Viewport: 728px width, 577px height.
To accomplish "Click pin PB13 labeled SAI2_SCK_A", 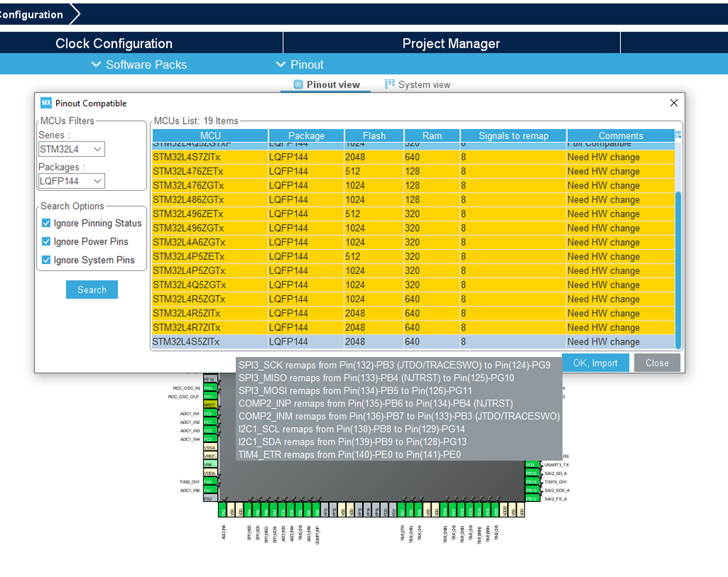I will tap(532, 490).
